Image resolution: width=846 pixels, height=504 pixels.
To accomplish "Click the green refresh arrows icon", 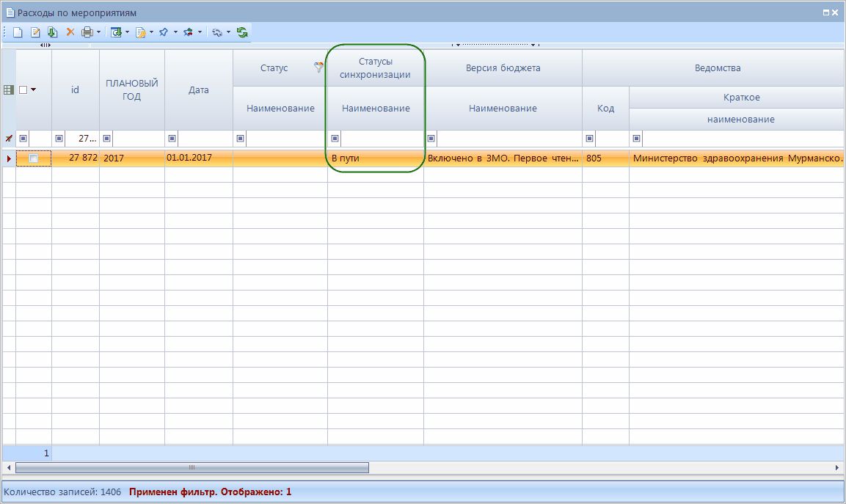I will point(242,32).
